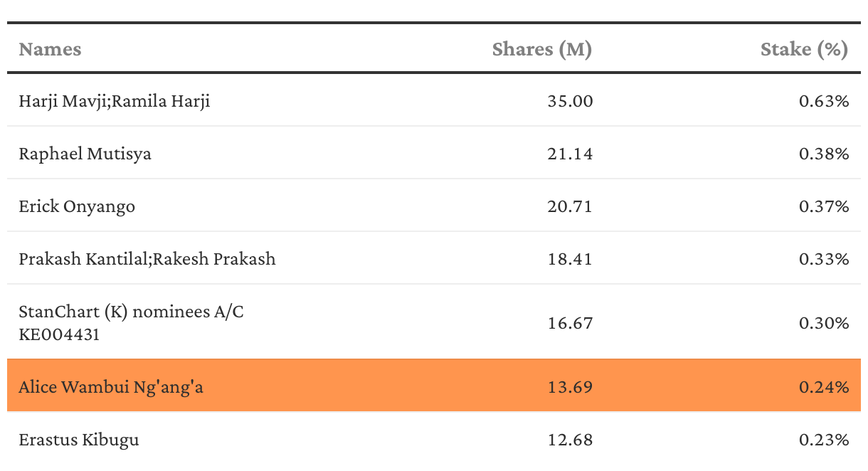Click the Names column header
868x471 pixels.
(50, 49)
